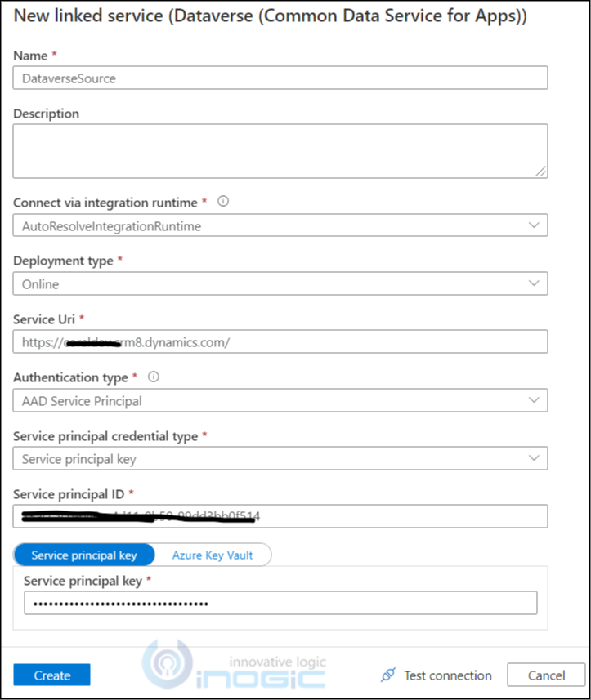Click the resize grip of the Description text area

point(540,171)
